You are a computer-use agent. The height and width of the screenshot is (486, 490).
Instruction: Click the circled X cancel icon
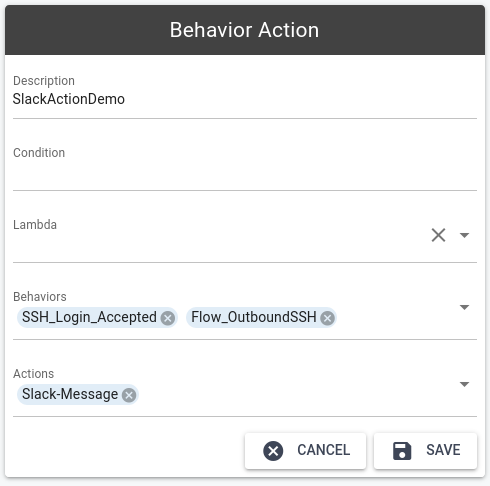tap(273, 451)
